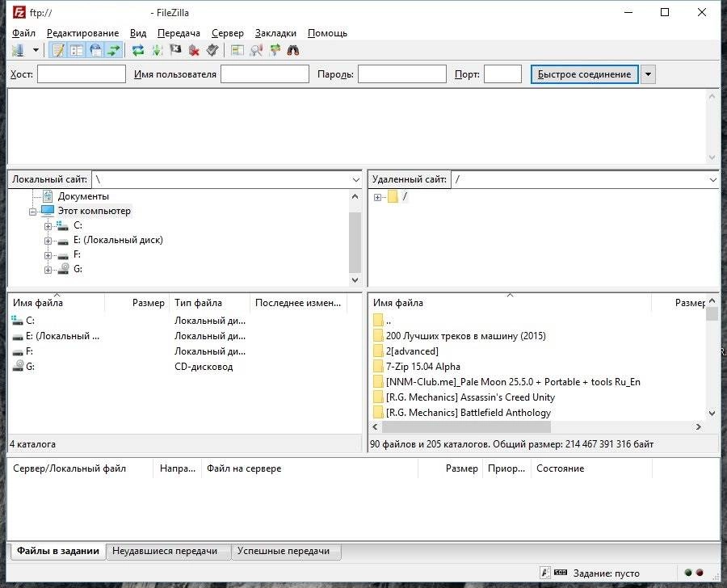Click the Имя пользователя field
Viewport: 727px width, 588px height.
pyautogui.click(x=265, y=74)
